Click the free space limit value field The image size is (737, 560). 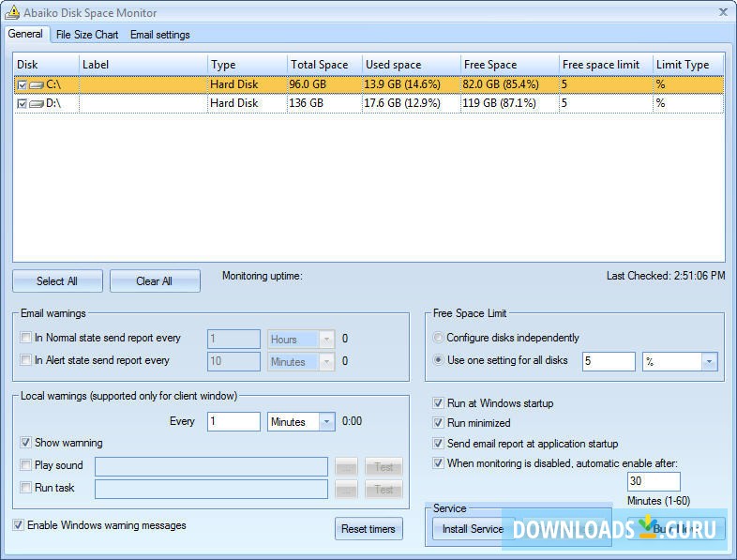pyautogui.click(x=609, y=361)
